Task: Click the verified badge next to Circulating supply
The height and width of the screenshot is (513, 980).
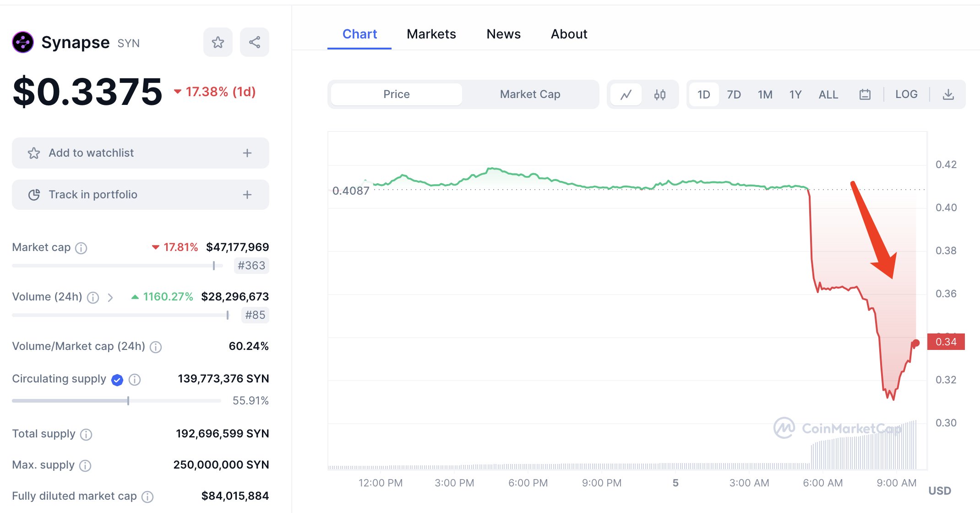Action: click(x=117, y=380)
